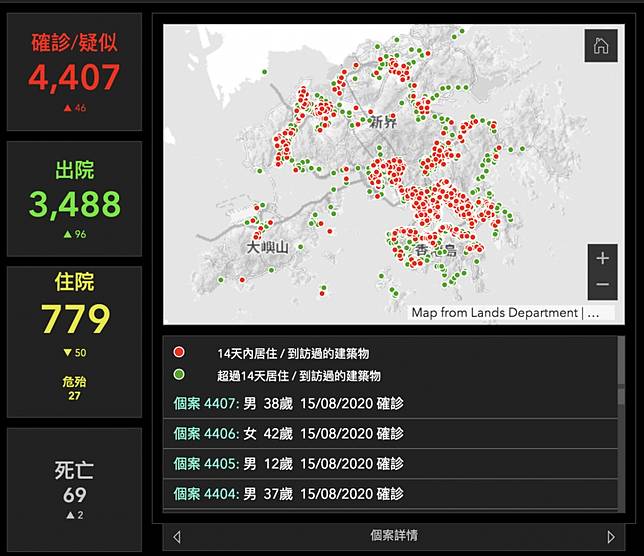Click the green legend dot for 超過14天居住

point(179,376)
